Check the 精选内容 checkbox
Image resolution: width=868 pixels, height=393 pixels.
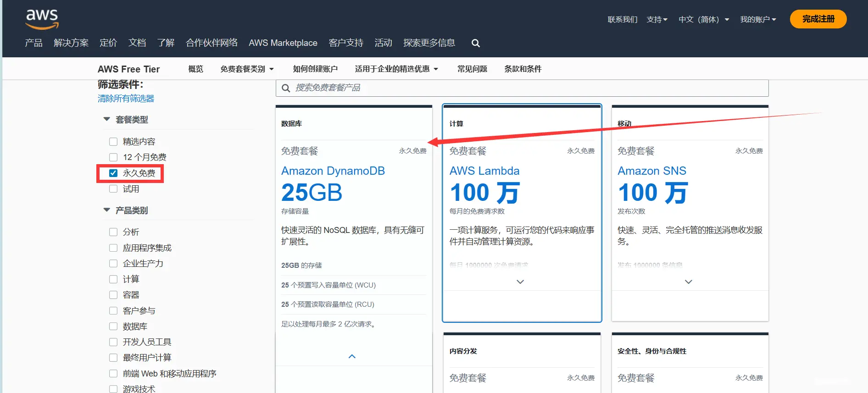click(113, 142)
